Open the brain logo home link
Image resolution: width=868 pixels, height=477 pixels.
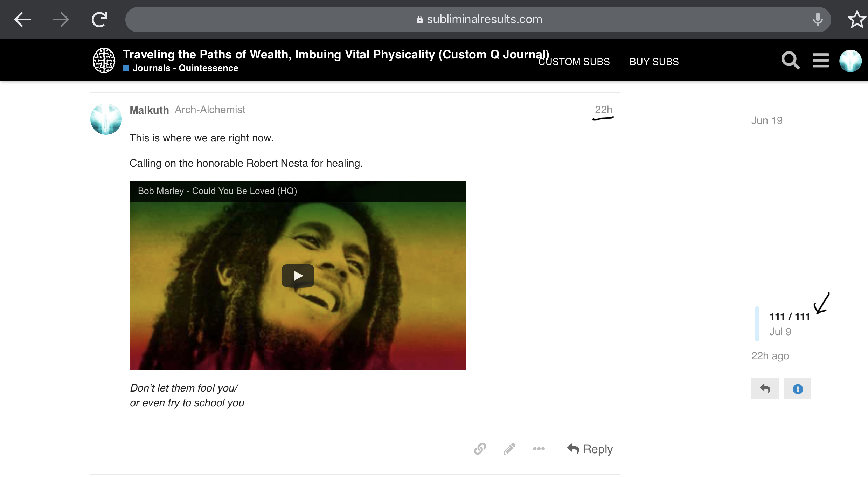pos(104,61)
